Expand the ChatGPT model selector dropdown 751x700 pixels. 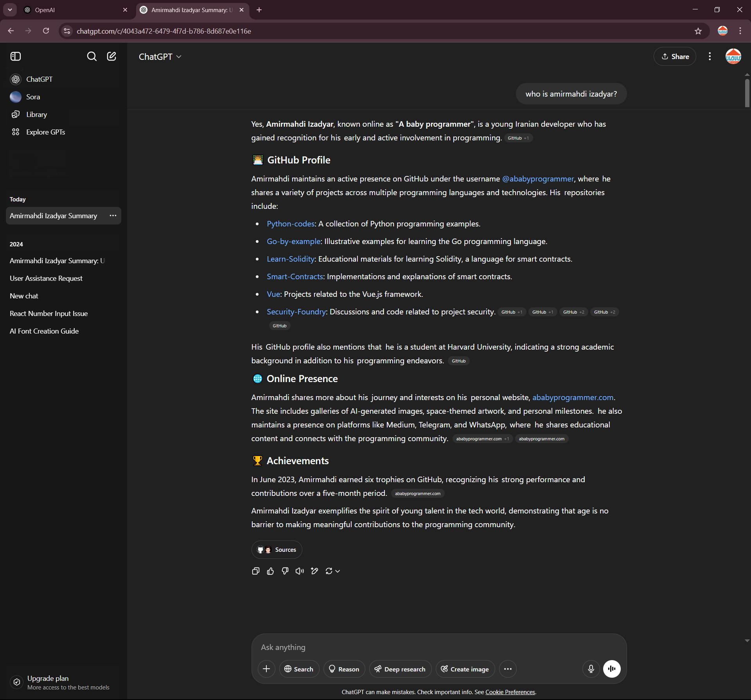pyautogui.click(x=160, y=57)
